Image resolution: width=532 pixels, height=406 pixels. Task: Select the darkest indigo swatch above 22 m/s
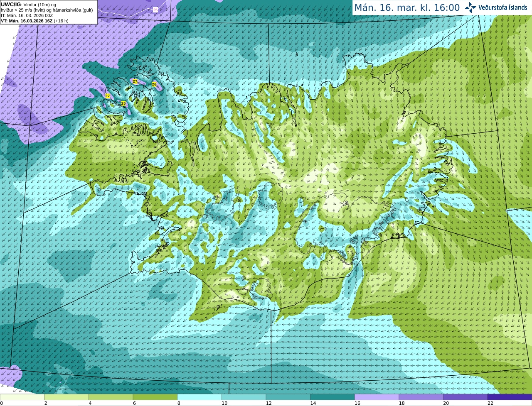[510, 397]
